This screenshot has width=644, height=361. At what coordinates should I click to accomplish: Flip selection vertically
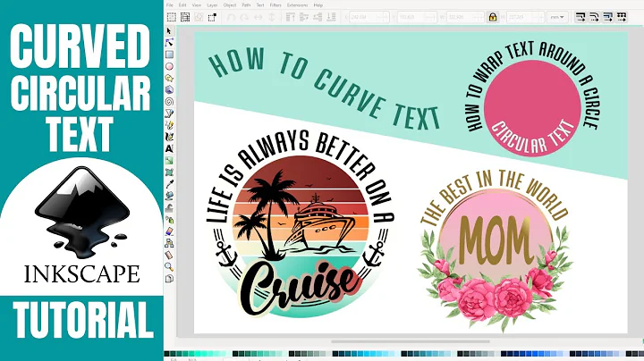coord(272,17)
